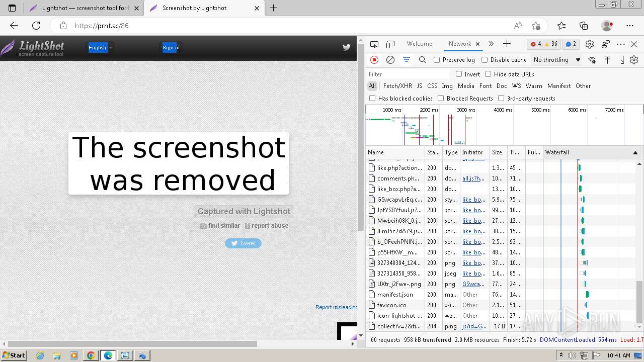This screenshot has width=644, height=362.
Task: Filter requests by CSS type
Action: coord(432,86)
